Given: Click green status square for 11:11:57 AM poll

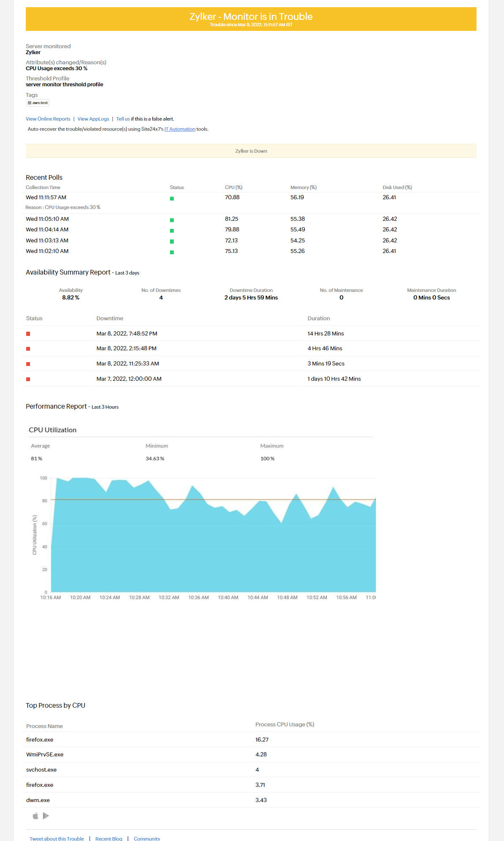Looking at the screenshot, I should [172, 198].
